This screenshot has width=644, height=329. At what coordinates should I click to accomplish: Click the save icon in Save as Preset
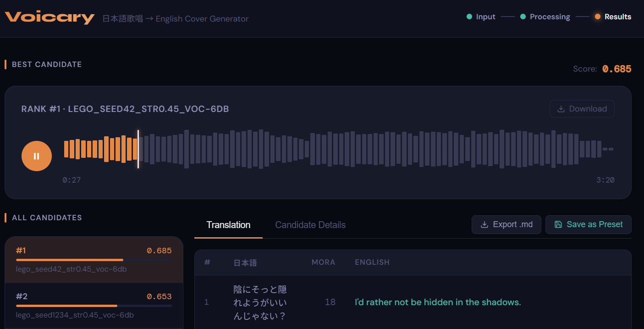click(558, 224)
